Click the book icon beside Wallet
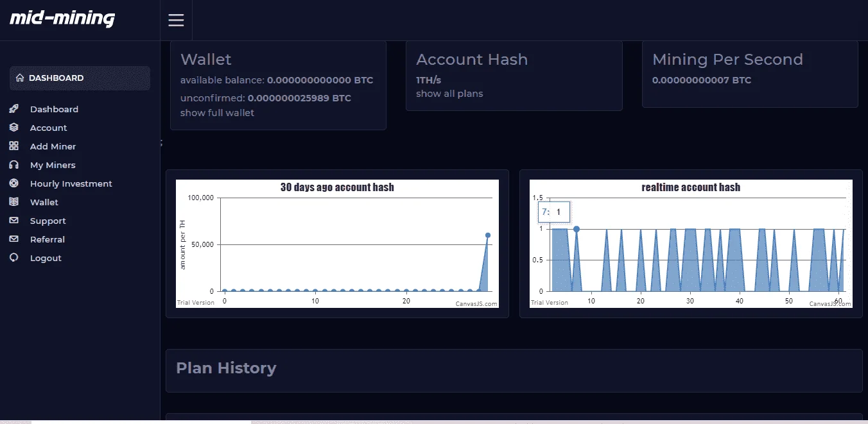The image size is (868, 424). 14,202
